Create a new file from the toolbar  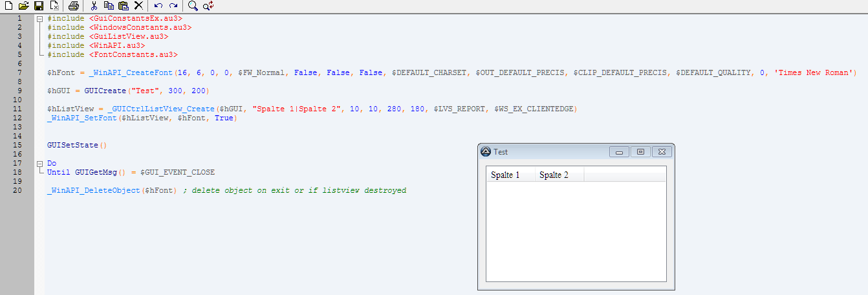coord(8,6)
